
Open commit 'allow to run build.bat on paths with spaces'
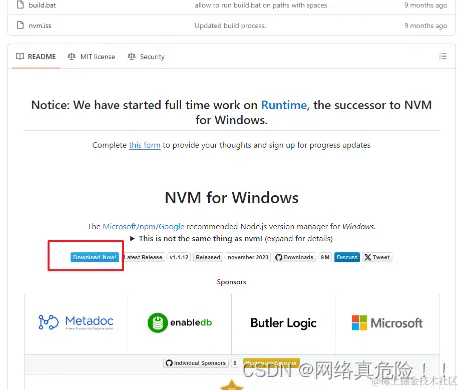[x=261, y=5]
